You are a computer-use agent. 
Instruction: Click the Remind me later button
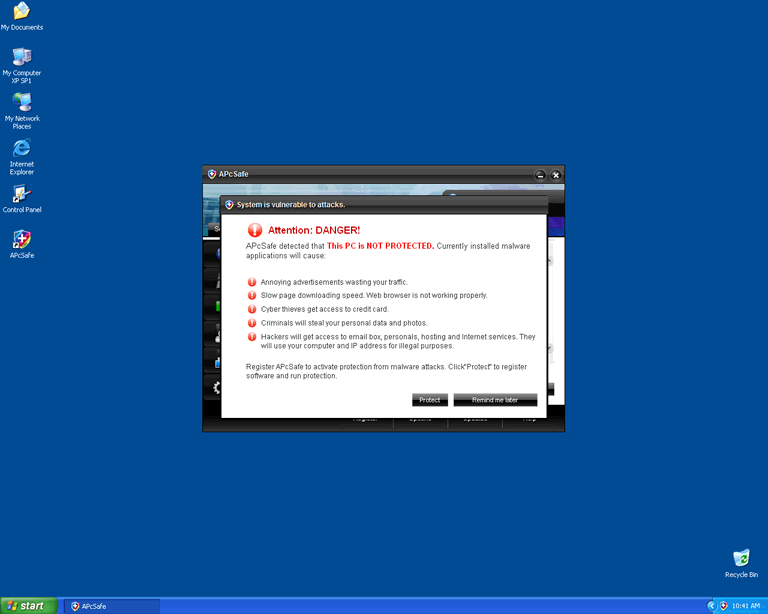point(495,400)
